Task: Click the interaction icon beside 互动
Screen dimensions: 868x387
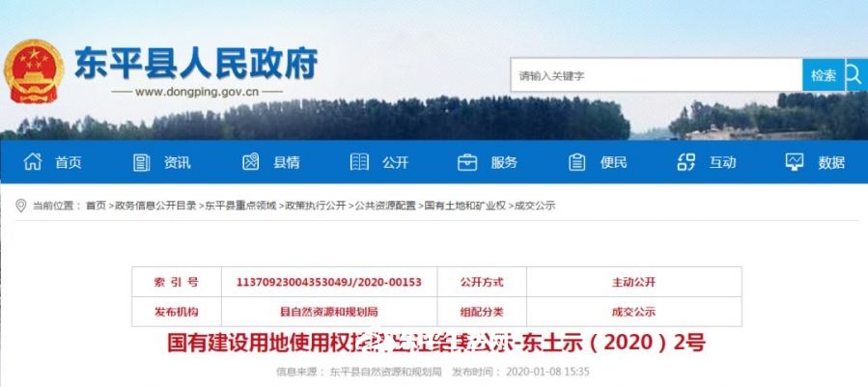Action: [686, 162]
